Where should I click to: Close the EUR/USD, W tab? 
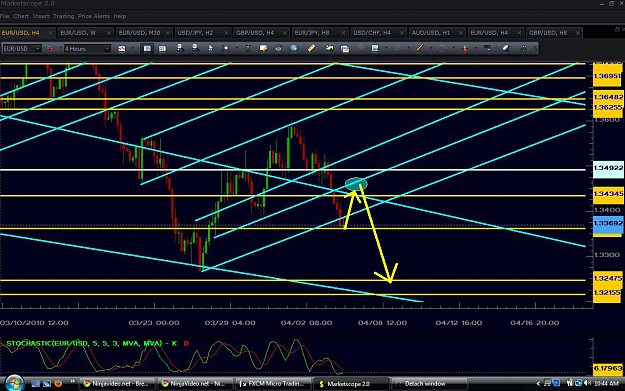tap(109, 33)
